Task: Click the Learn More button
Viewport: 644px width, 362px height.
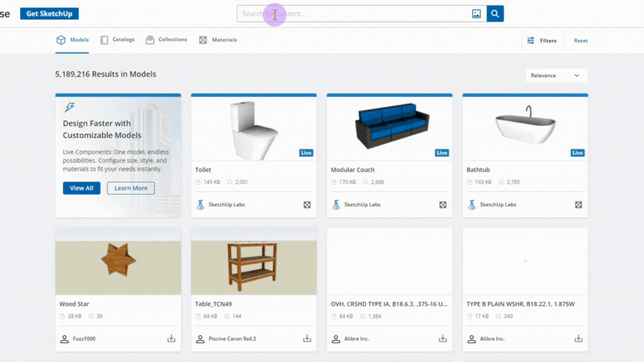Action: click(x=131, y=188)
